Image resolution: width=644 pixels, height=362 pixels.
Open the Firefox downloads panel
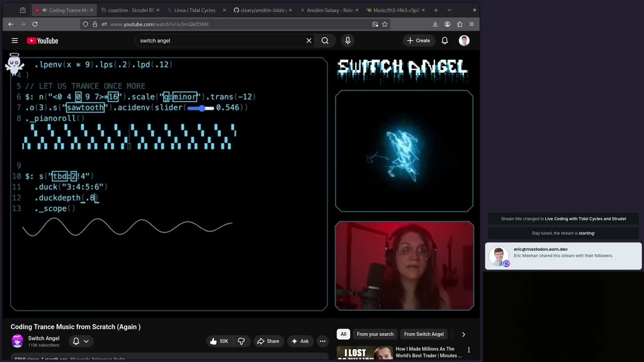pyautogui.click(x=435, y=24)
